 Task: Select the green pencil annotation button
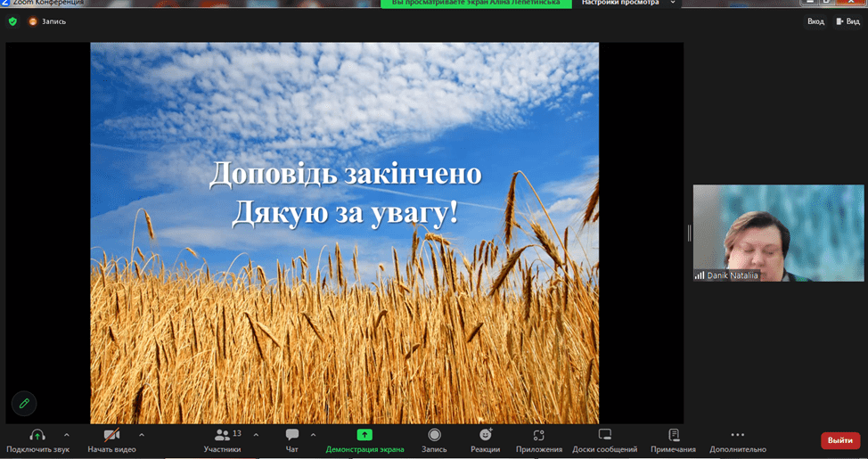click(x=24, y=404)
